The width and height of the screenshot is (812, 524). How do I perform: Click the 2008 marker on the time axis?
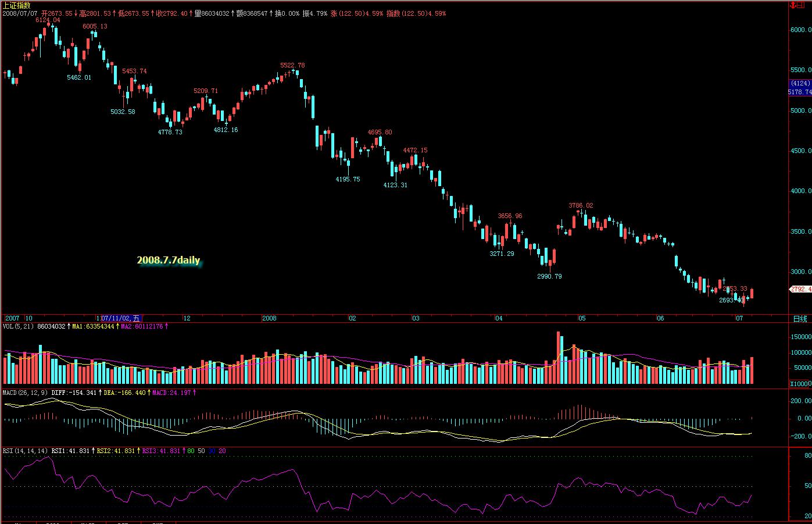pyautogui.click(x=269, y=318)
